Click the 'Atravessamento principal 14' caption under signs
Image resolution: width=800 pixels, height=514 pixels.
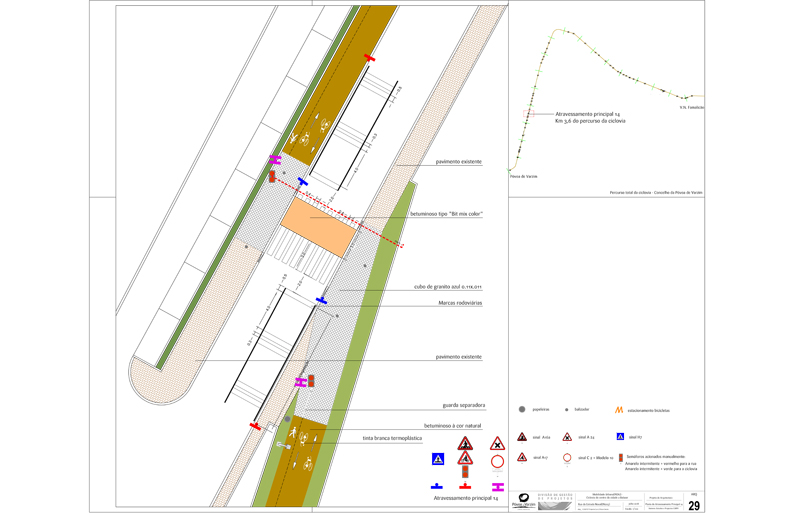[x=465, y=497]
